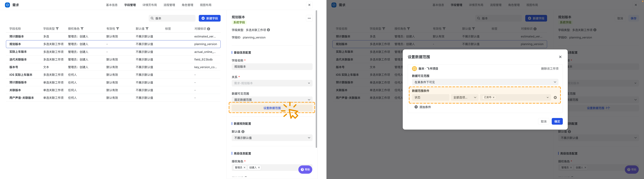The width and height of the screenshot is (644, 179).
Task: Add a condition with 添加条件
Action: click(423, 107)
